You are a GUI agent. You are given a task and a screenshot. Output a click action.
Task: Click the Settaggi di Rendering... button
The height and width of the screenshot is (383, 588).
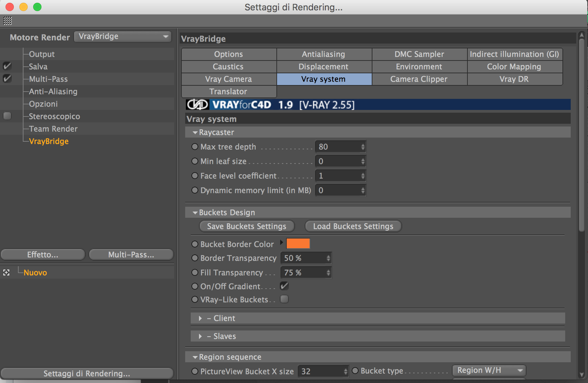click(x=87, y=374)
